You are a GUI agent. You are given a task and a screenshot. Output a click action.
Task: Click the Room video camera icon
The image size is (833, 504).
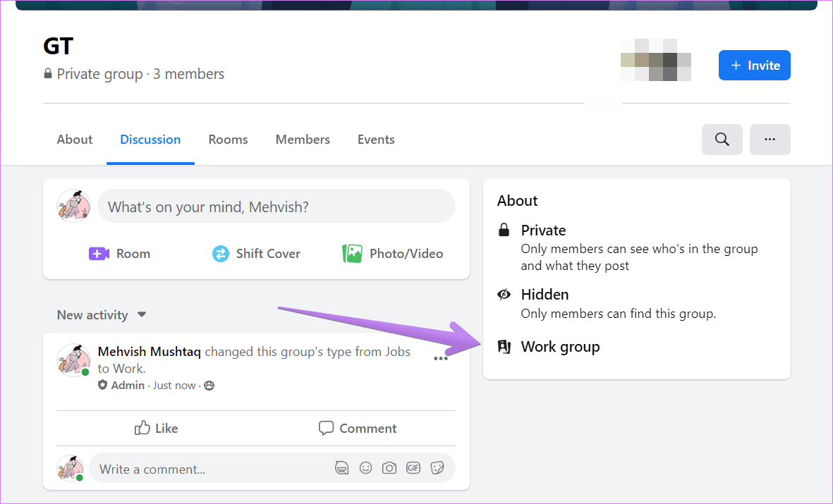click(99, 254)
